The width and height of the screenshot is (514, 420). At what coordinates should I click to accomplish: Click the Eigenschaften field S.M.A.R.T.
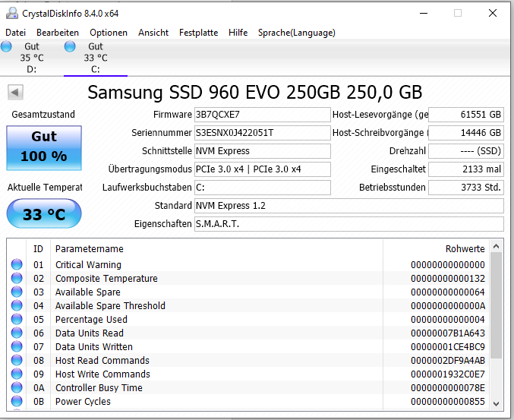[x=348, y=224]
